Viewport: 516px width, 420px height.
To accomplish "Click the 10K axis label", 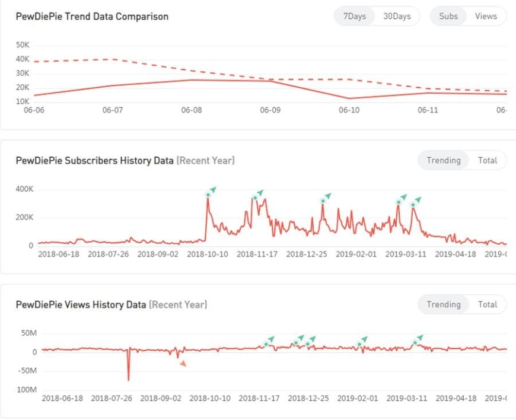I will point(23,101).
